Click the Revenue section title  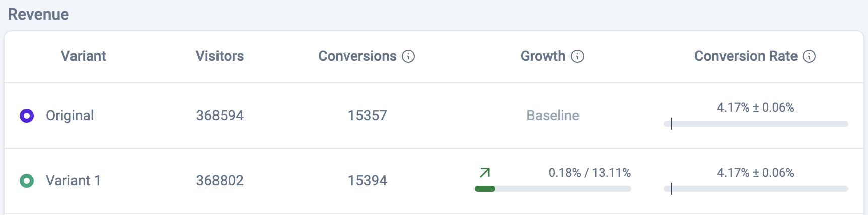[x=39, y=14]
